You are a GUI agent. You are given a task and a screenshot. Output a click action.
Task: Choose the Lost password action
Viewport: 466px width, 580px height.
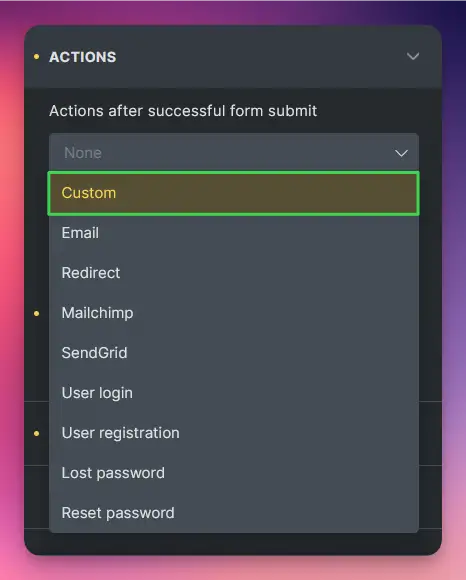(234, 473)
